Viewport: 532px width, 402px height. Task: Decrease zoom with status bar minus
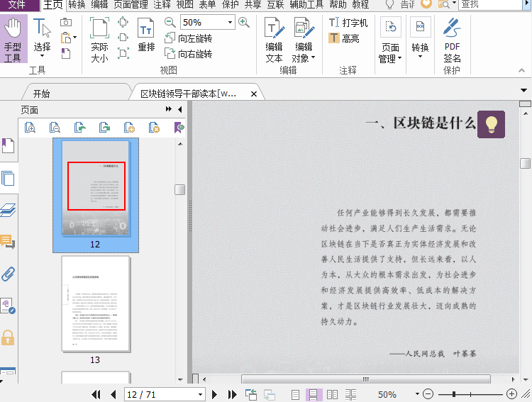(x=428, y=394)
